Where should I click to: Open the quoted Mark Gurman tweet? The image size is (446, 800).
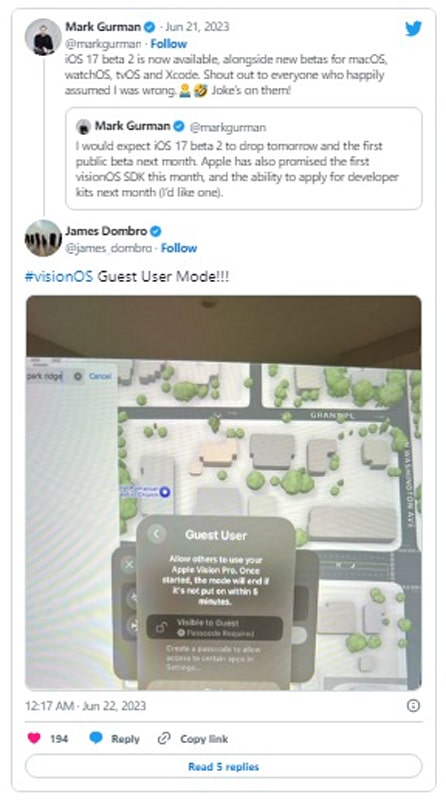243,158
